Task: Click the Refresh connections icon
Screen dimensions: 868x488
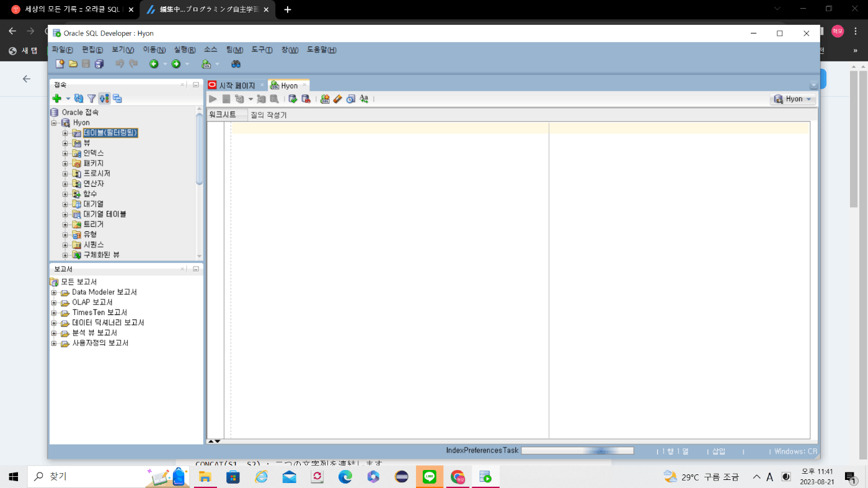Action: point(79,99)
